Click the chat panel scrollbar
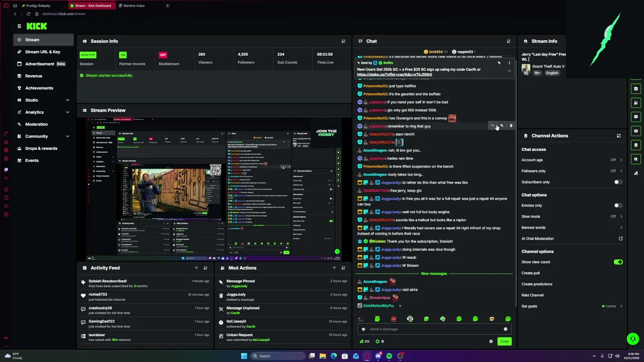 pos(515,181)
